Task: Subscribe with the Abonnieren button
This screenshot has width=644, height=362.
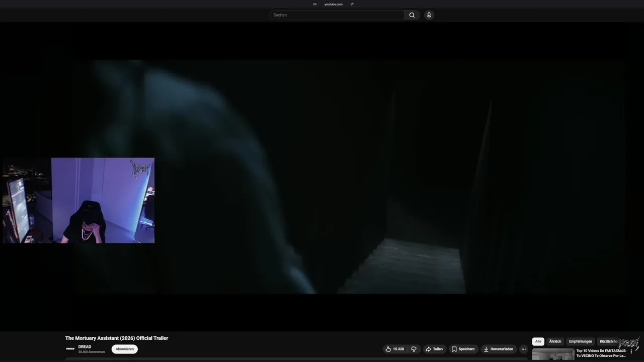Action: coord(125,349)
